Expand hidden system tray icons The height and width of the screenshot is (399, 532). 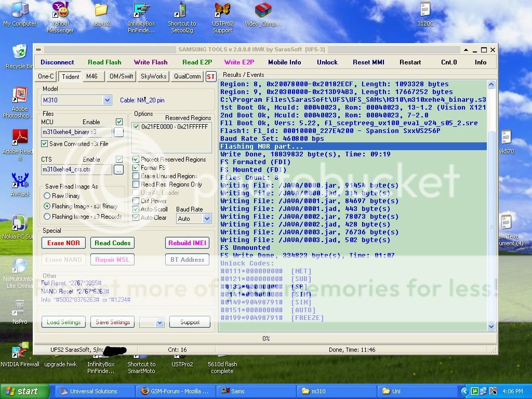click(464, 391)
